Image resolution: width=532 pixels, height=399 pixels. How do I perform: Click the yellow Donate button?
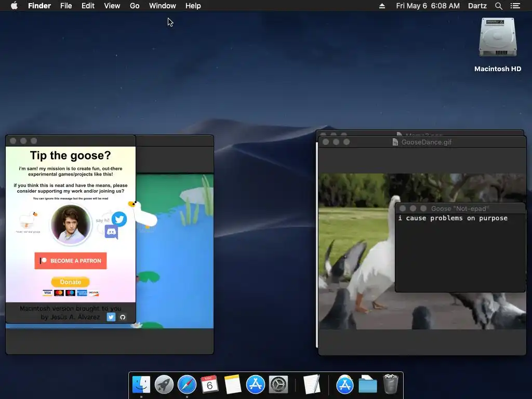click(x=70, y=282)
